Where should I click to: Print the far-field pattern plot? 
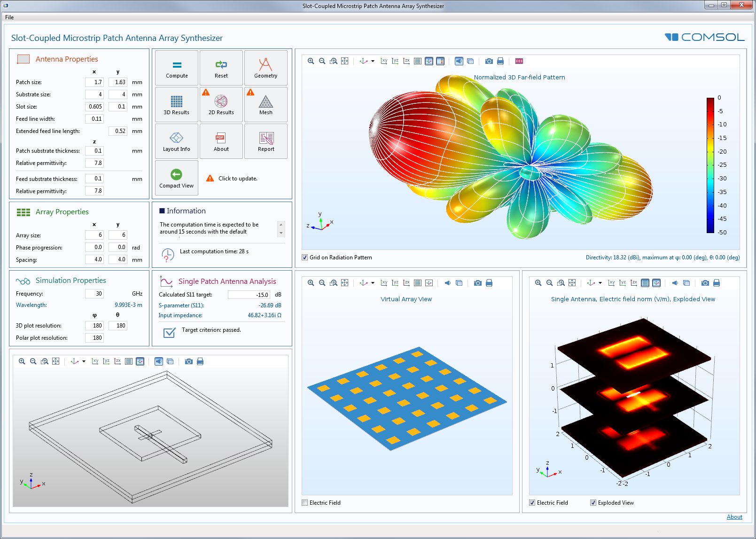pos(500,61)
